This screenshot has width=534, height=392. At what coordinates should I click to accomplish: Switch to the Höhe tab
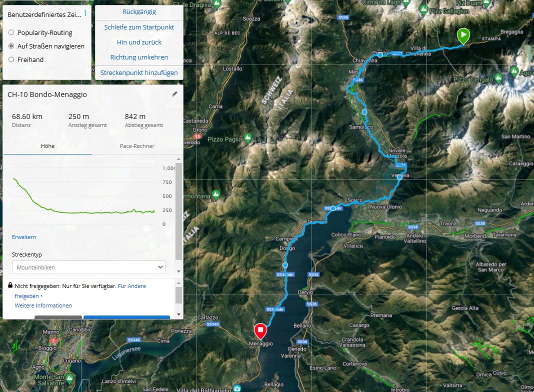[47, 146]
